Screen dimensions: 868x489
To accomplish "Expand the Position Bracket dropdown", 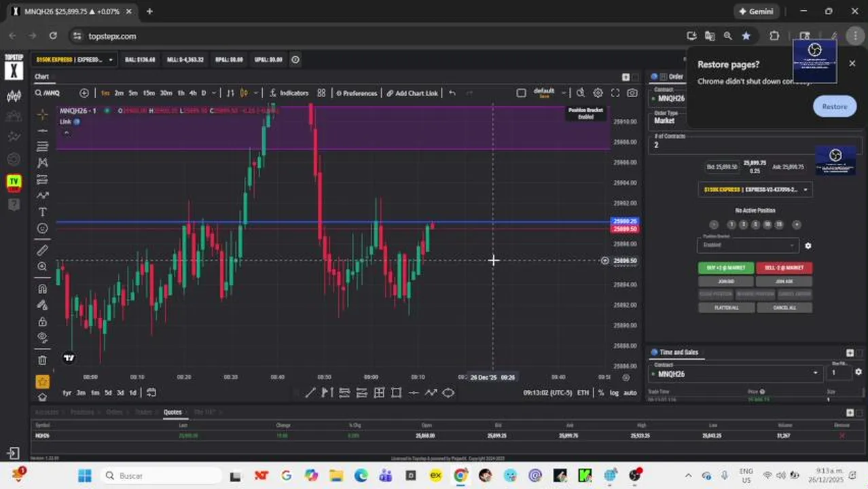I will point(748,244).
